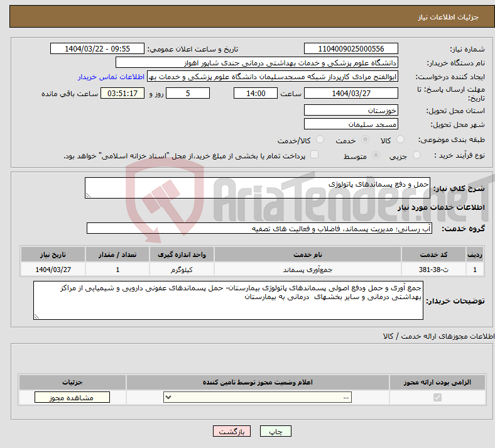Click the بازگشت back button
Image resolution: width=495 pixels, height=448 pixels.
(x=232, y=431)
